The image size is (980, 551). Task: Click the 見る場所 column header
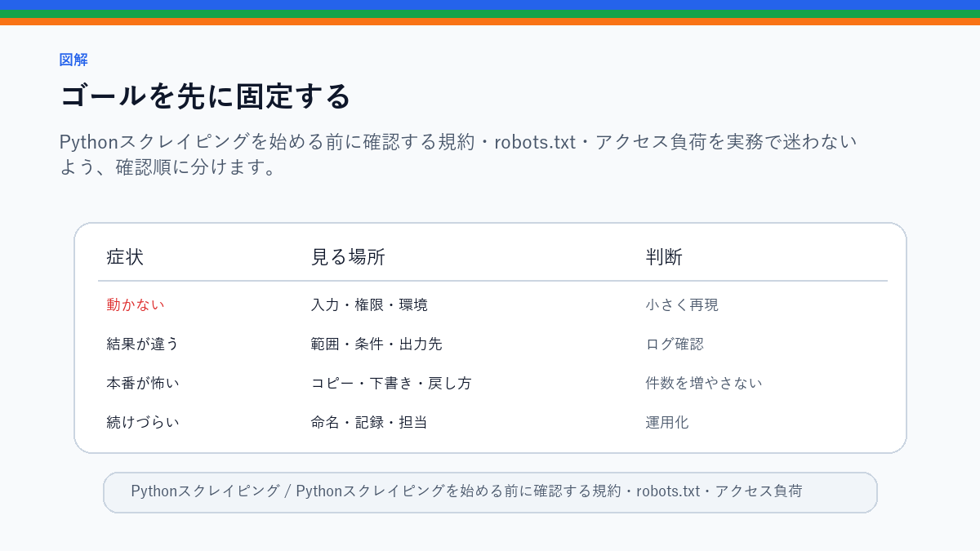click(348, 257)
